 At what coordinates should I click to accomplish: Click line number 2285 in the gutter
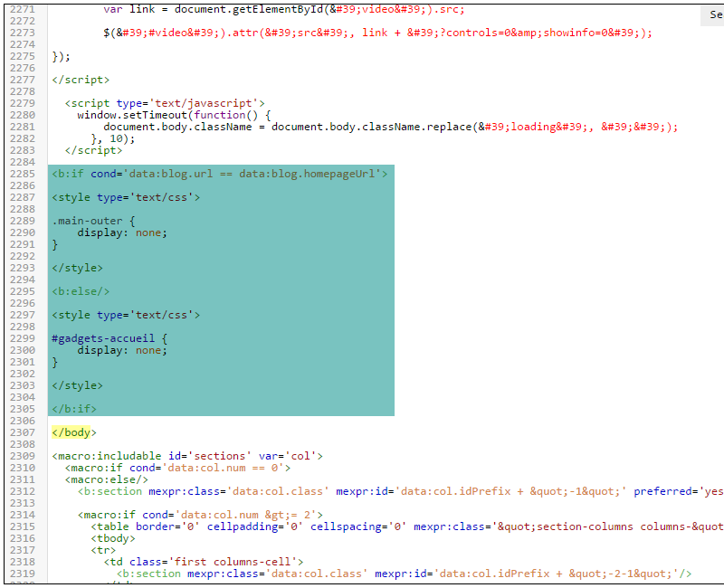coord(22,174)
